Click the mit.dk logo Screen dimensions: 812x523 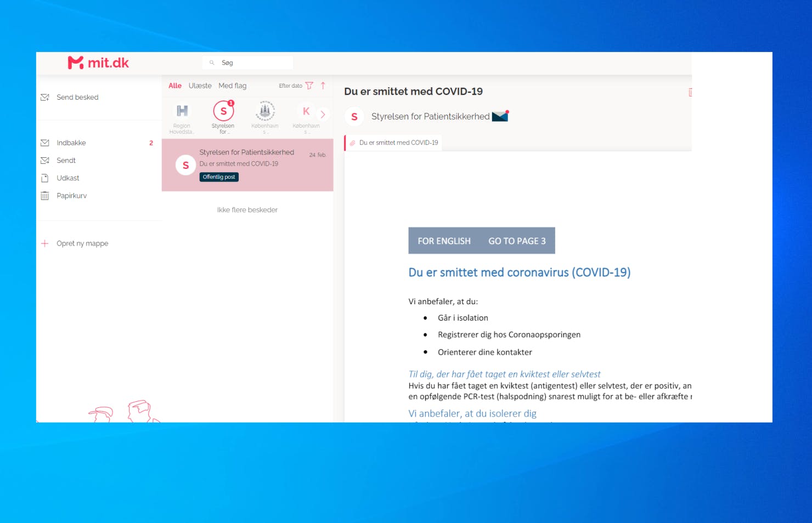[98, 63]
